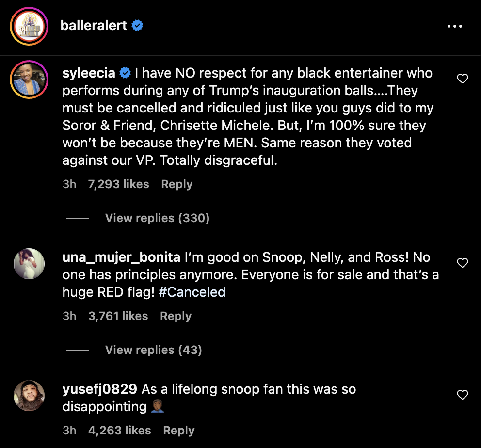Like syleecia's comment using the heart icon
481x448 pixels.
[x=463, y=78]
